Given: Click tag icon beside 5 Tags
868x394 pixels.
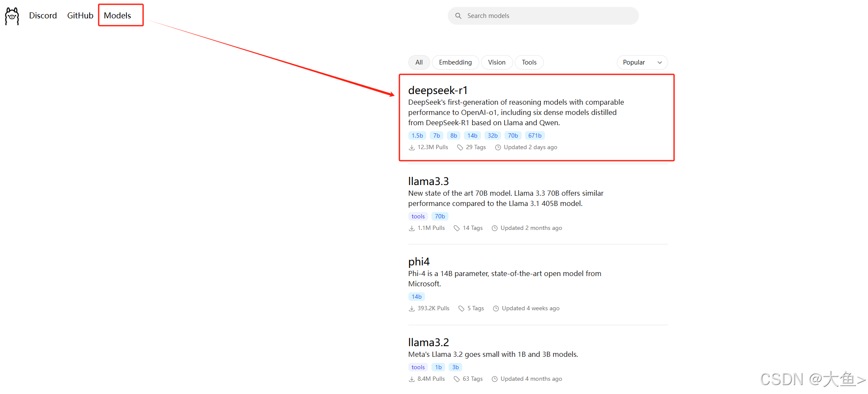Looking at the screenshot, I should [461, 309].
